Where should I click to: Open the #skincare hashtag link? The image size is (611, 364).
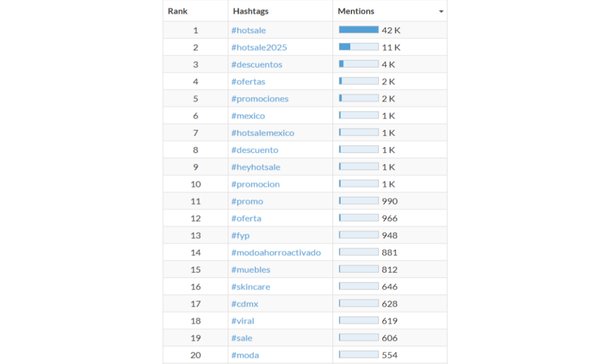coord(251,287)
